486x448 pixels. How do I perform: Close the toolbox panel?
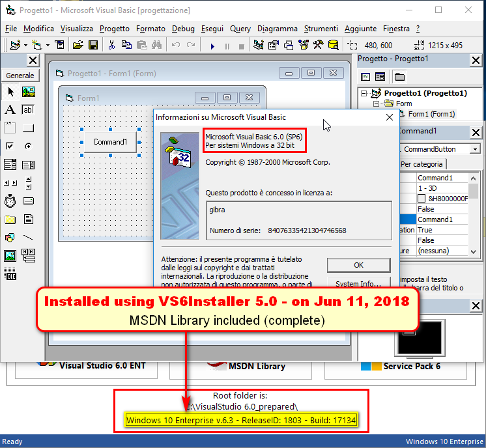tap(33, 61)
